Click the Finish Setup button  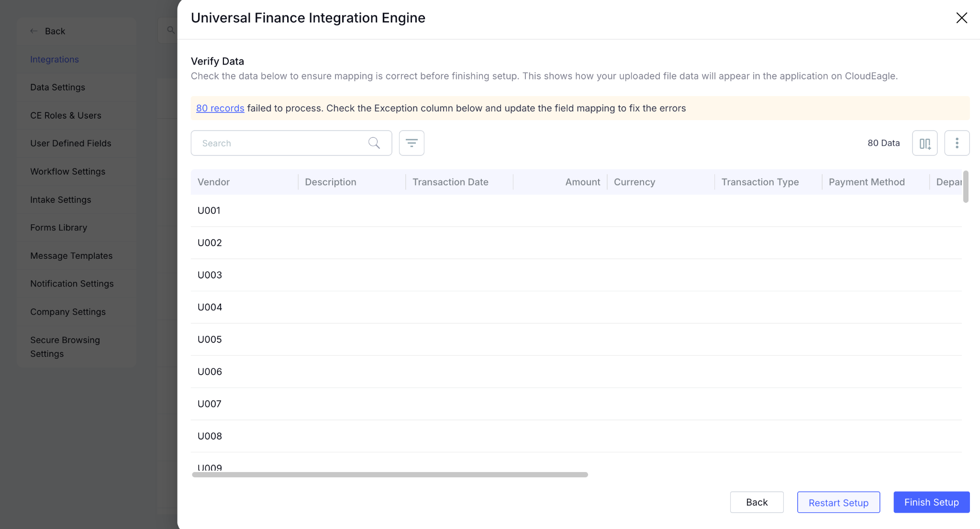tap(932, 502)
